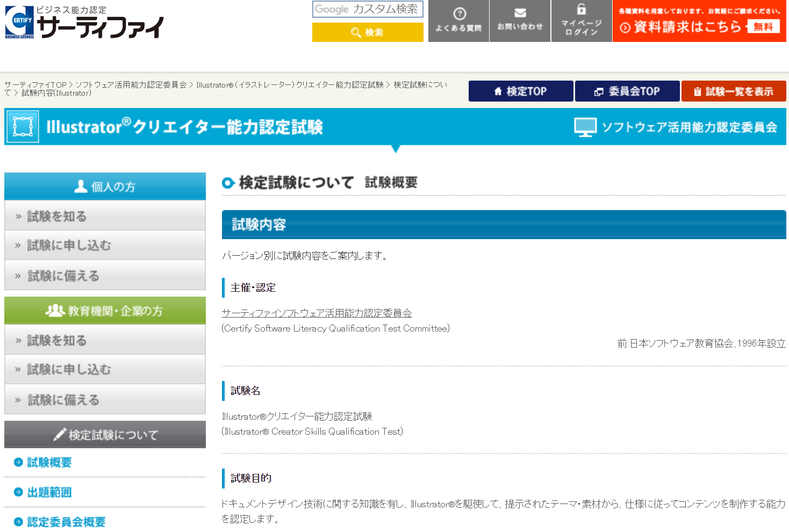Click the yellow 検索 search button
Image resolution: width=789 pixels, height=532 pixels.
point(368,32)
